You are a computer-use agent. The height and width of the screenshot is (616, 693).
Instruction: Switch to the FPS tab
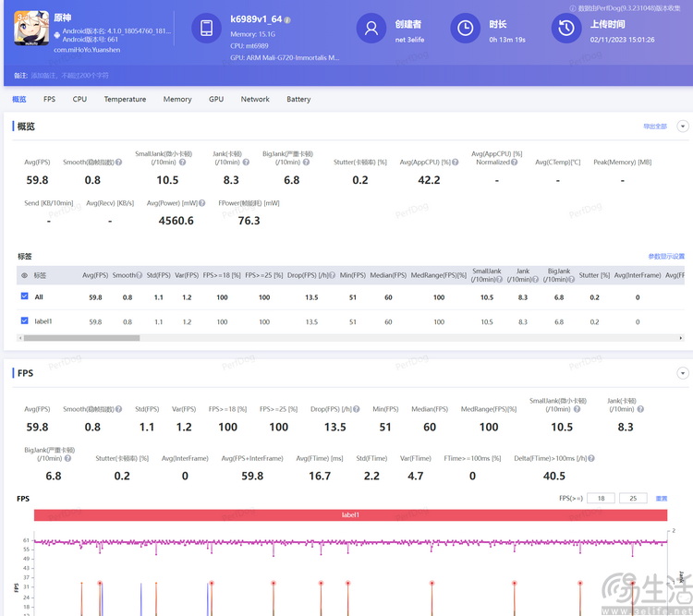point(50,99)
